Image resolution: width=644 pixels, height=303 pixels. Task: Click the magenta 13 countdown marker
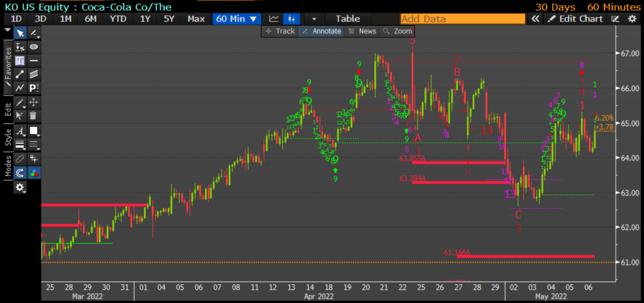point(509,194)
